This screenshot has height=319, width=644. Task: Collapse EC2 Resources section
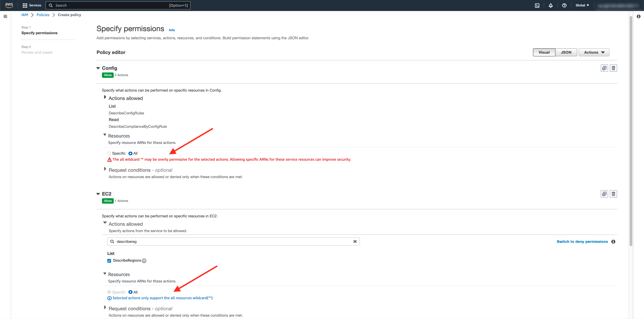(x=105, y=274)
